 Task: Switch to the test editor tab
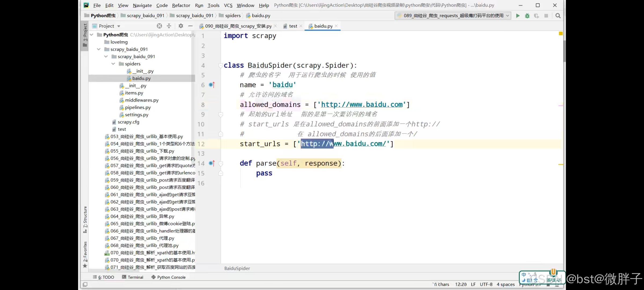pyautogui.click(x=293, y=26)
